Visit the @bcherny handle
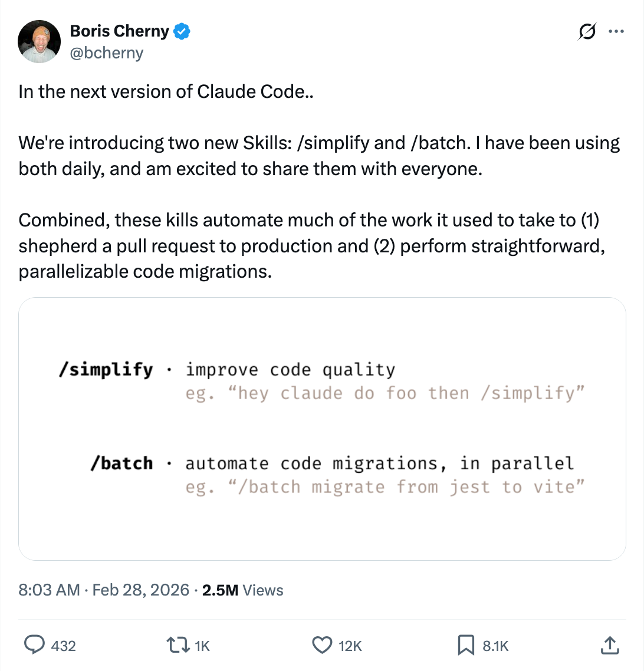 (x=107, y=52)
